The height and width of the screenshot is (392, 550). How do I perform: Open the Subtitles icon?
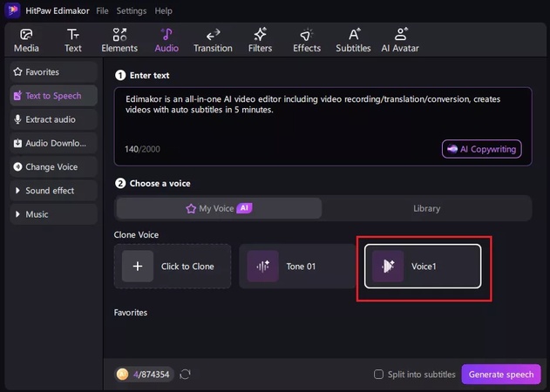[354, 34]
